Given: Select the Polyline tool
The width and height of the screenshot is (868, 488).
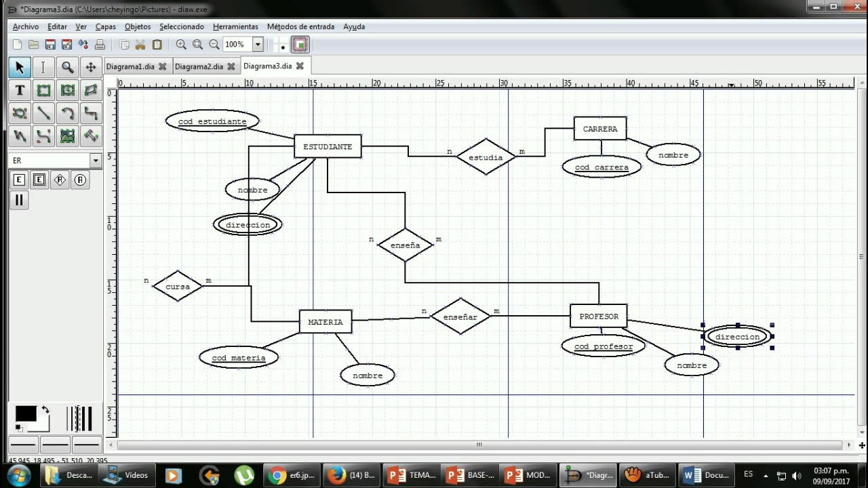Looking at the screenshot, I should tap(19, 136).
